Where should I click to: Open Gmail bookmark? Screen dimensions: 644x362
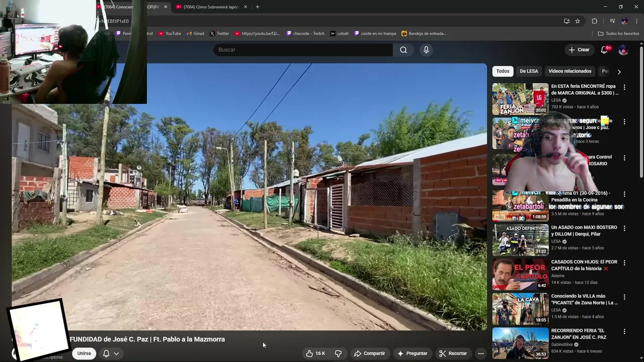click(x=195, y=34)
